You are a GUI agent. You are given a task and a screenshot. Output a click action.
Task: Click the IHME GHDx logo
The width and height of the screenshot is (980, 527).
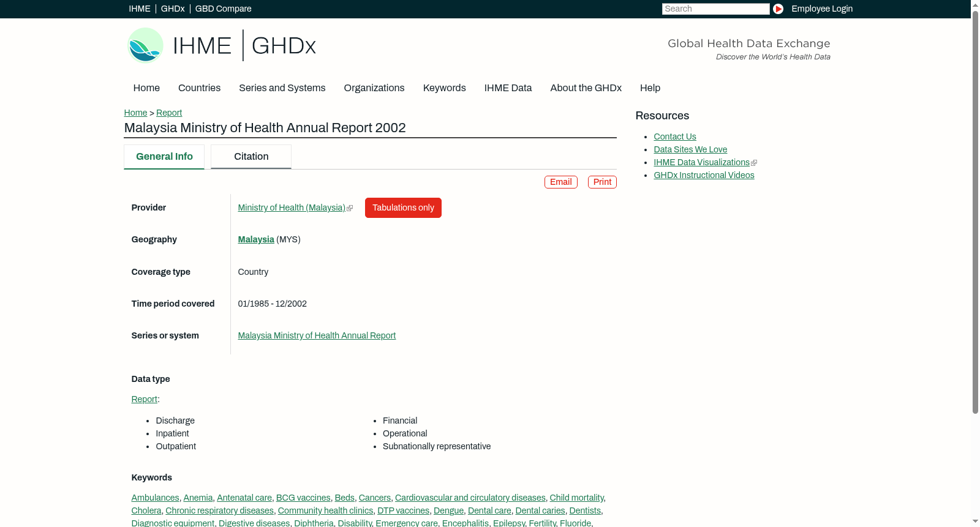[222, 45]
